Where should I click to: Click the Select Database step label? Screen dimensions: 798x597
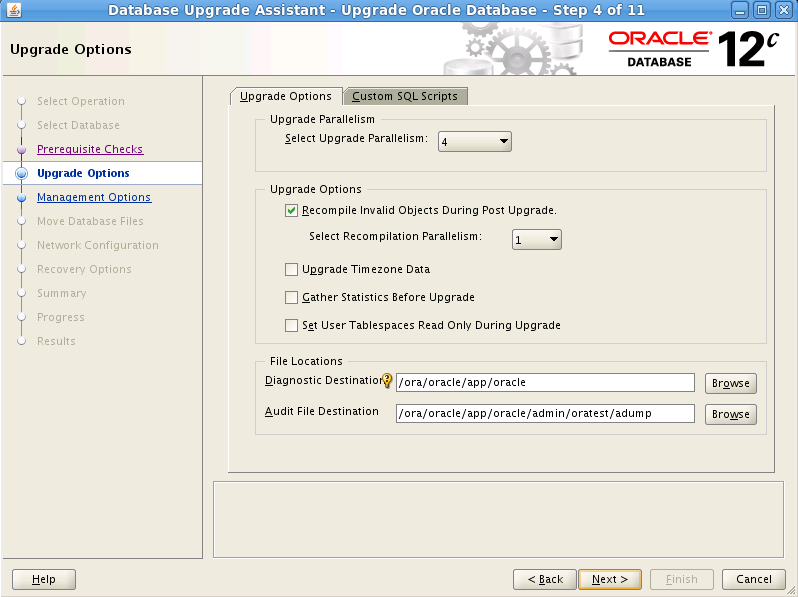click(78, 125)
